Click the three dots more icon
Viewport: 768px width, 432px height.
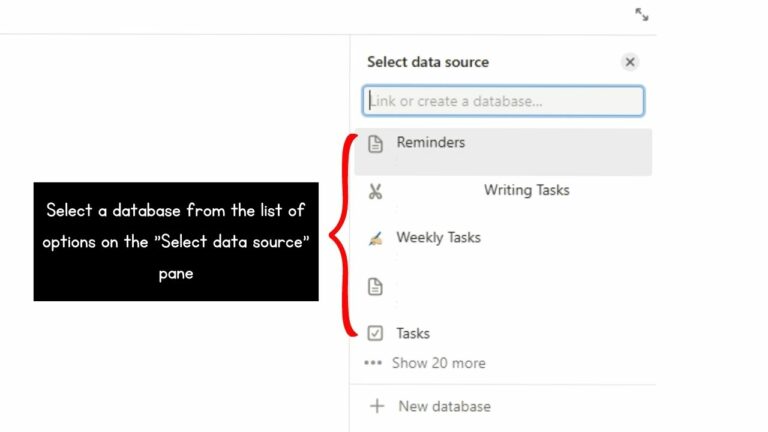click(373, 363)
